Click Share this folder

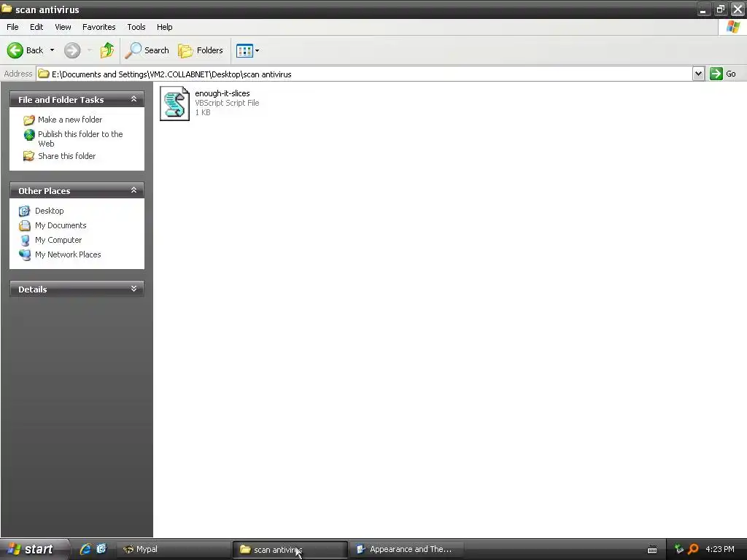66,156
